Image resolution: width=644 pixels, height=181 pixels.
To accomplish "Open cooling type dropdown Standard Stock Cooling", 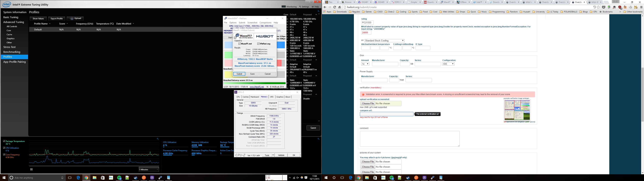I will [x=384, y=41].
